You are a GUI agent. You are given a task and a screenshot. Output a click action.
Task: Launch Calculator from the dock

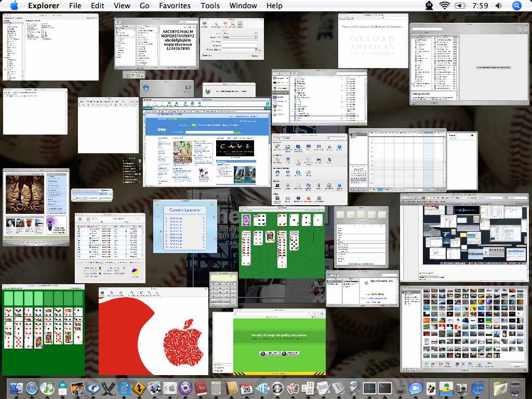pos(216,388)
